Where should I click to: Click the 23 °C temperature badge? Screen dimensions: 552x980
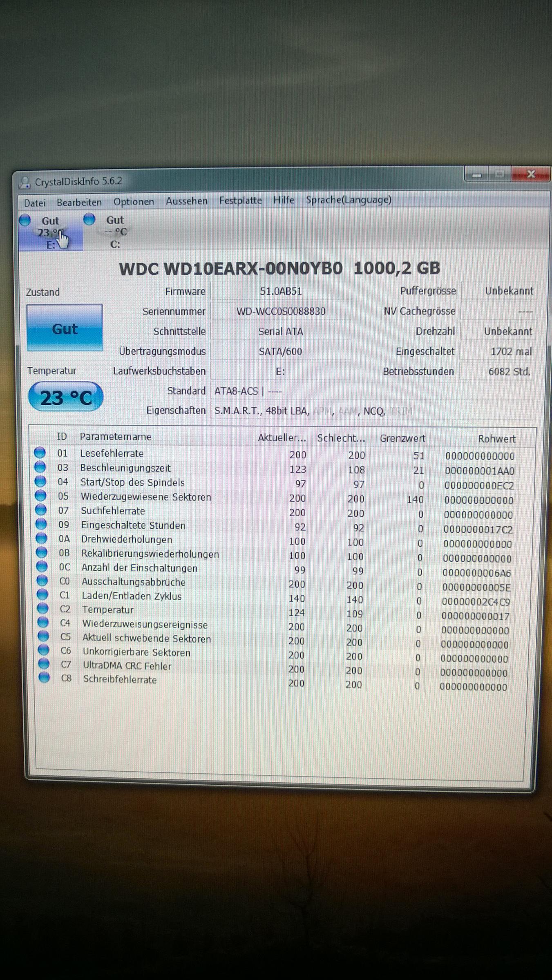pos(66,397)
